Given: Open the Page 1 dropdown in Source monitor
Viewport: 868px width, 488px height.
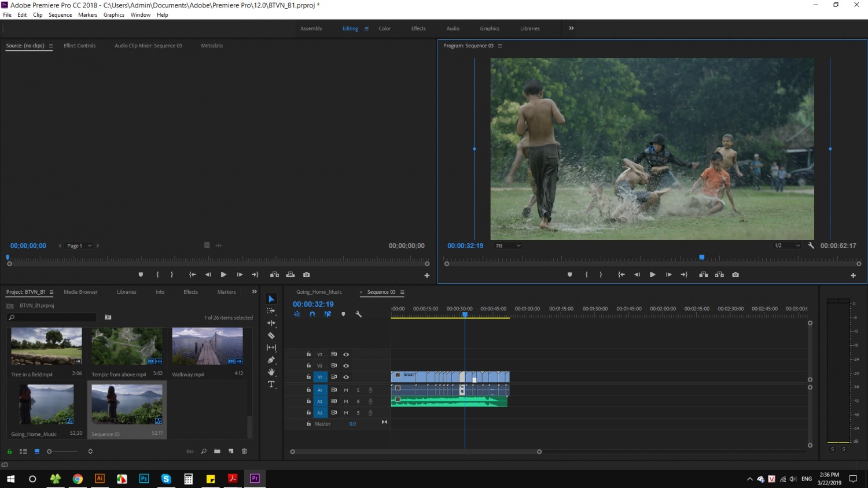Looking at the screenshot, I should pos(79,246).
